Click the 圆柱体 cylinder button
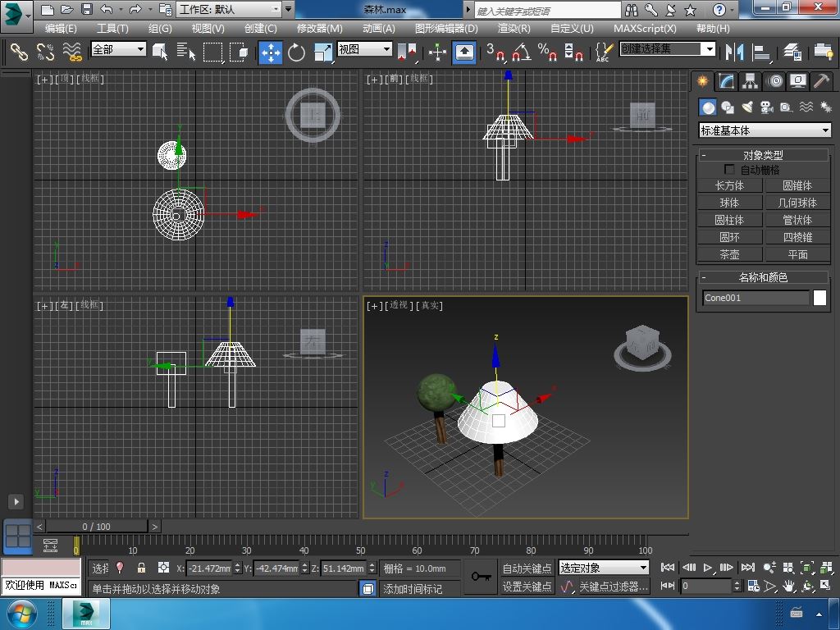Screen dimensions: 840x630 point(729,220)
